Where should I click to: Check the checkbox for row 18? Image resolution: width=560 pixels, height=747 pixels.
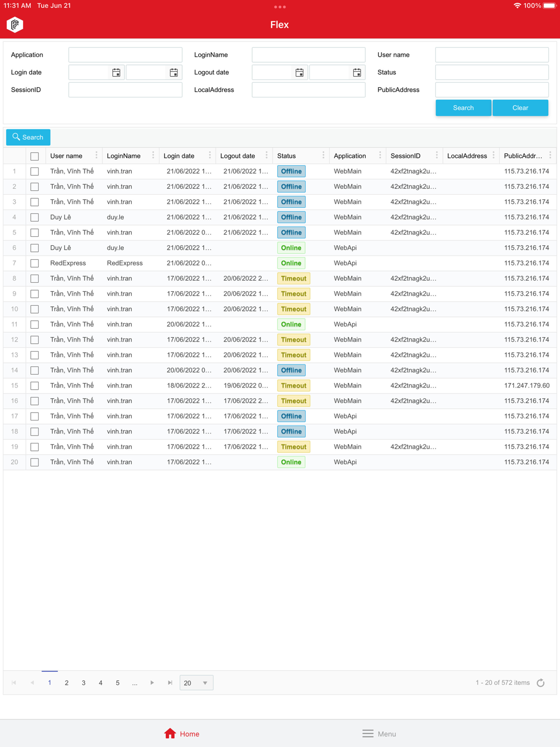(35, 432)
